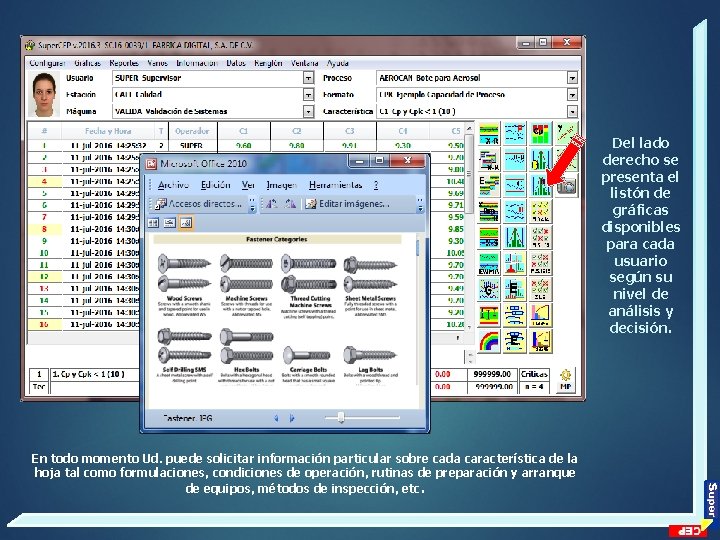Click Editar imágenes in Office toolbar
The width and height of the screenshot is (720, 540).
click(348, 204)
